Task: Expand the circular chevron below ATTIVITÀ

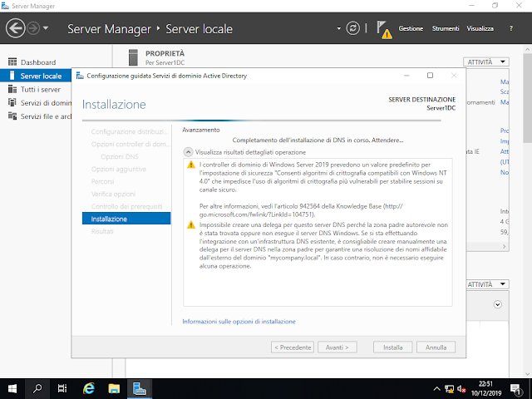Action: [497, 304]
